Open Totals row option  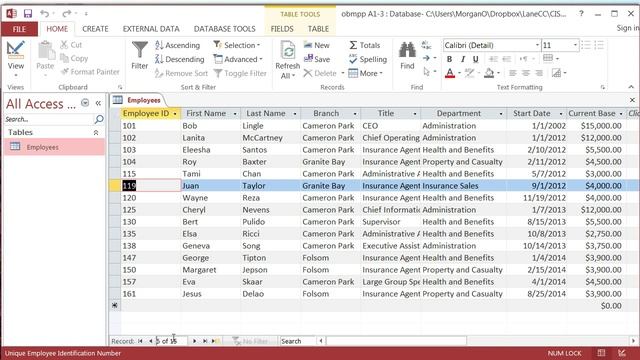[364, 45]
